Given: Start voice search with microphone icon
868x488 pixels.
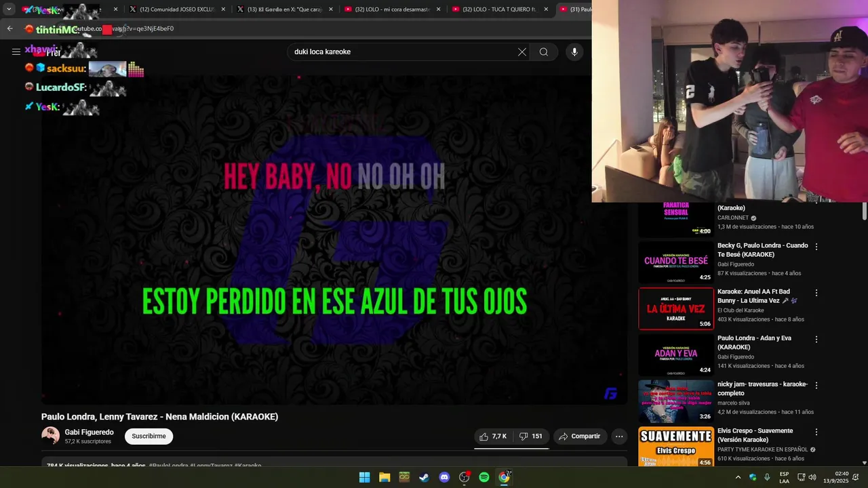Looking at the screenshot, I should (x=574, y=52).
